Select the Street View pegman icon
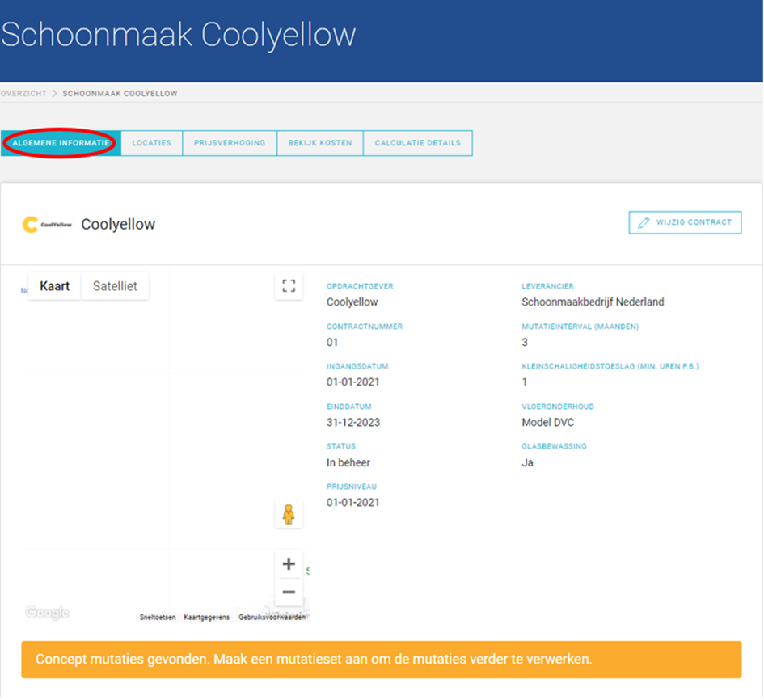The image size is (764, 700). pos(289,514)
